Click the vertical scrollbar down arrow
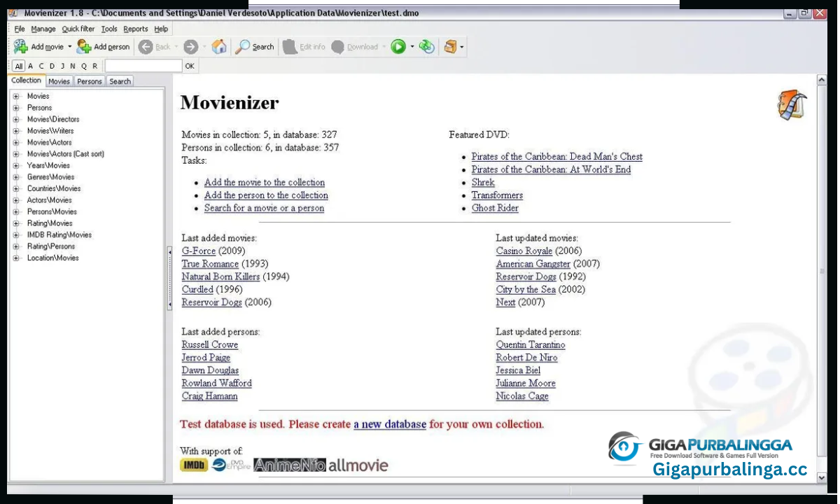Screen dimensions: 840x504 822,477
